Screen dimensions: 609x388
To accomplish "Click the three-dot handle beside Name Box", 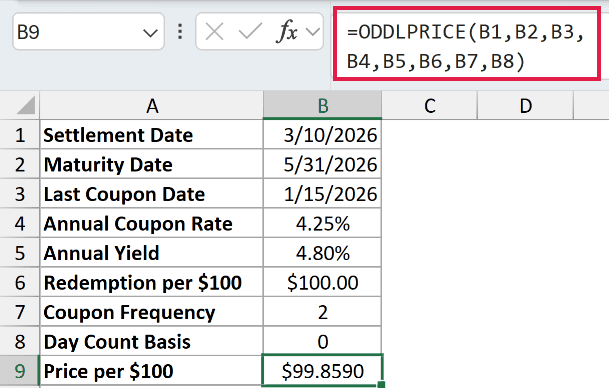I will point(180,31).
